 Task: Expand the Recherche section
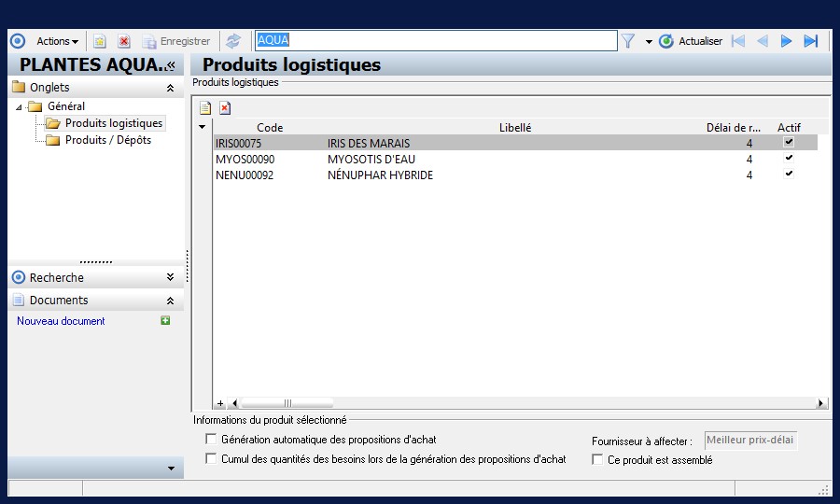[170, 277]
